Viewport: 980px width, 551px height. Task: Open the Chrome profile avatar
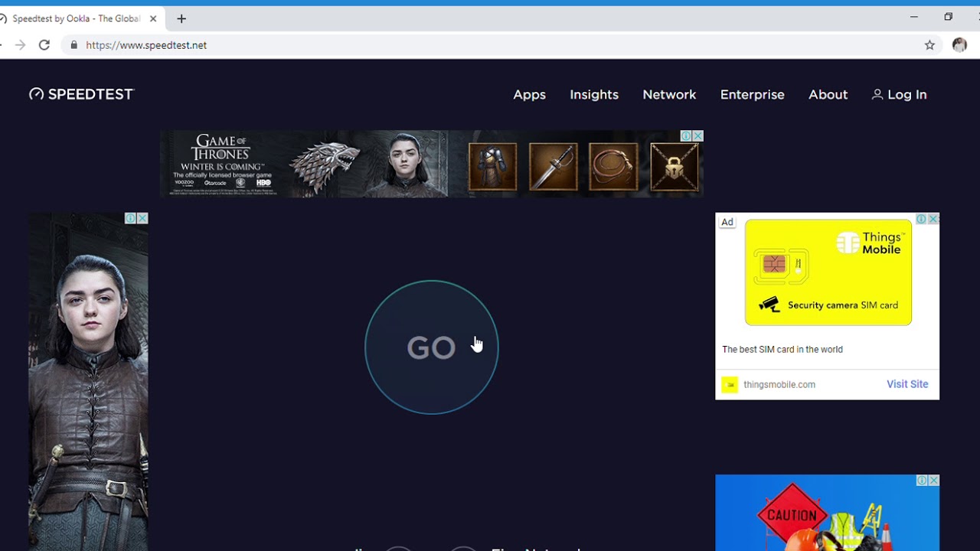click(x=959, y=45)
